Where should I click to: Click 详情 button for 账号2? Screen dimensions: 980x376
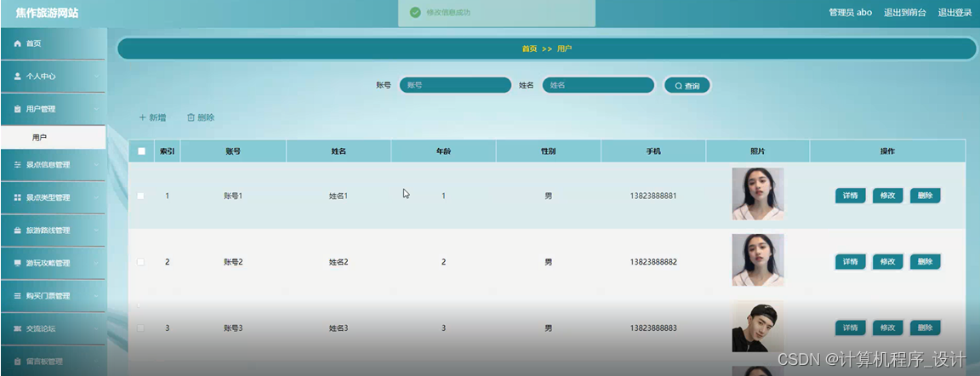[x=850, y=262]
